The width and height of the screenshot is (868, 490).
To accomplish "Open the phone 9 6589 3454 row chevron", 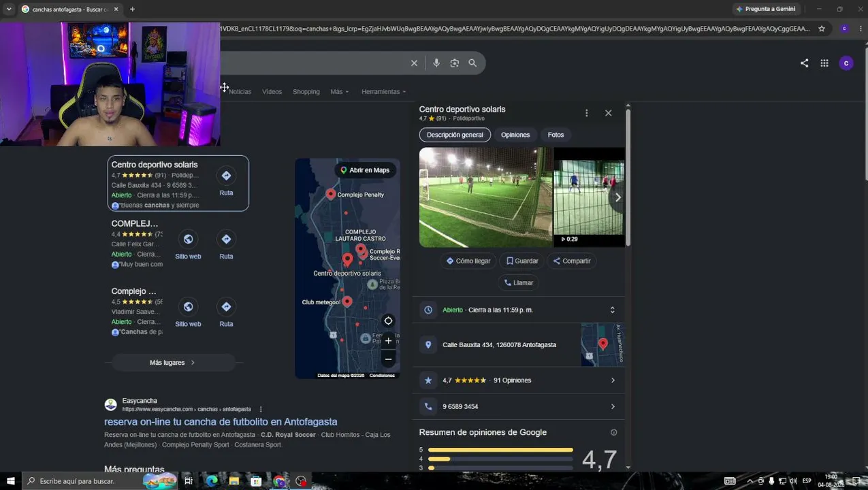I will [613, 406].
